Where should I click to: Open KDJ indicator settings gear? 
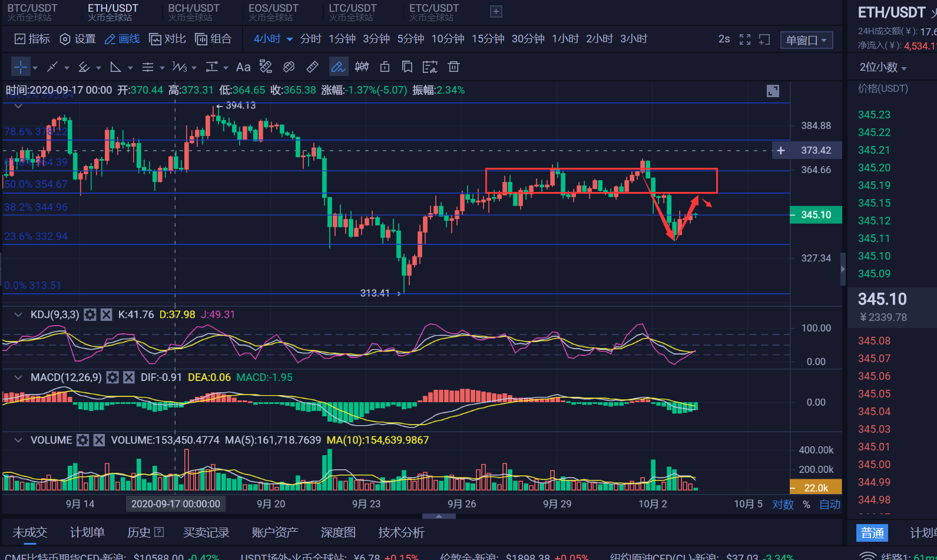tap(90, 315)
